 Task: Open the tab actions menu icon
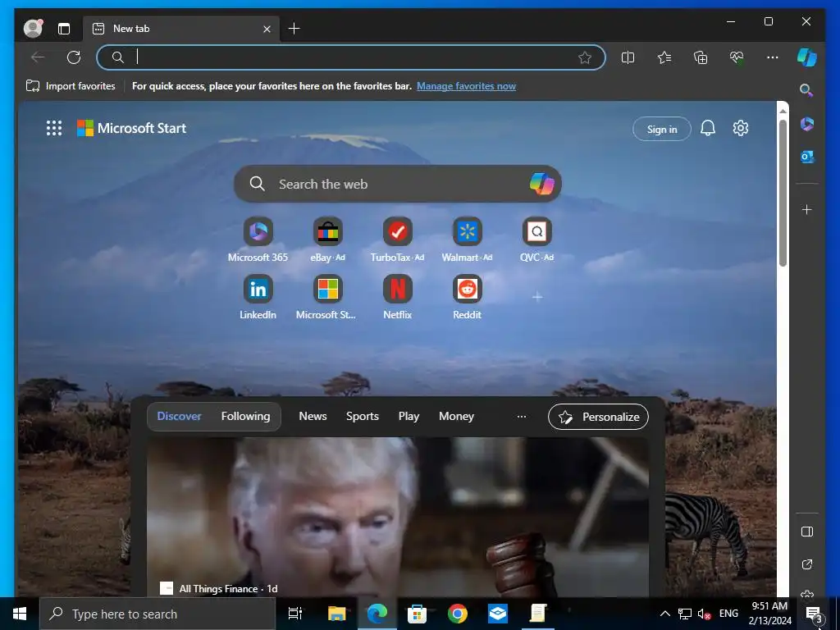pos(64,29)
